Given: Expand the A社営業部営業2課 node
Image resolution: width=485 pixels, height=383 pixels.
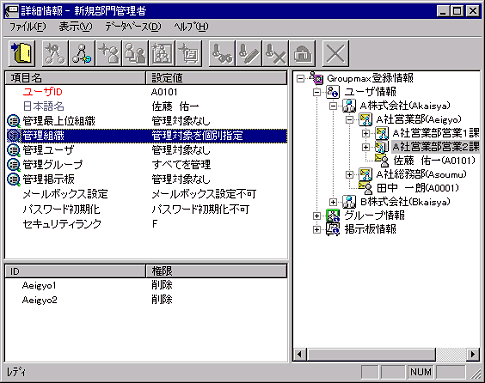Looking at the screenshot, I should (x=366, y=147).
